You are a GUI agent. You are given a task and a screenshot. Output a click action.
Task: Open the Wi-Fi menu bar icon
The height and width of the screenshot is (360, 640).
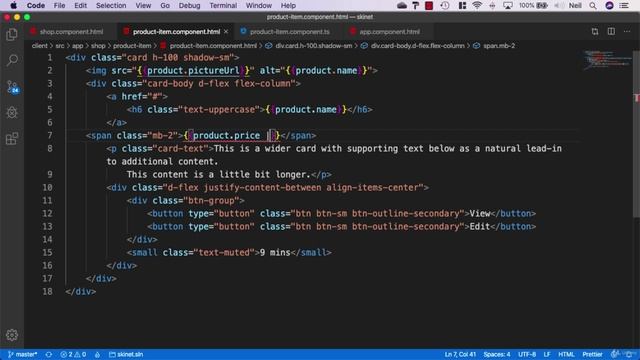[x=477, y=5]
